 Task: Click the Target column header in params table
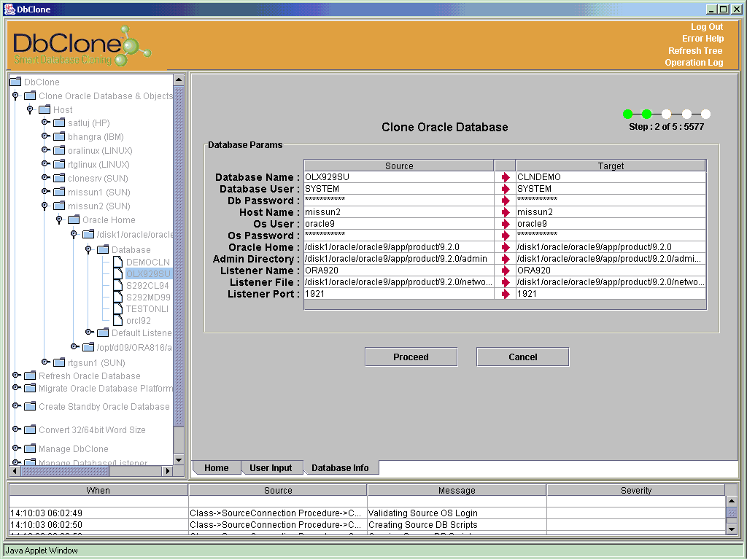pos(611,166)
